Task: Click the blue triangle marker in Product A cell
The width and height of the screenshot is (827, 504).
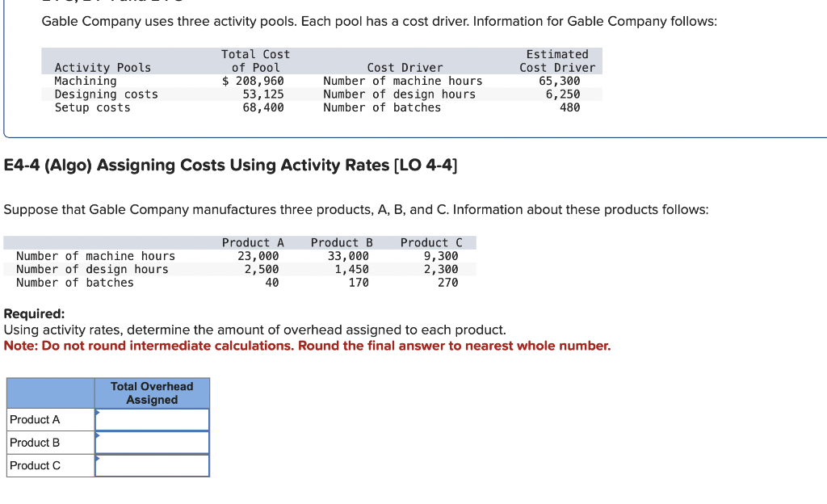Action: point(99,414)
